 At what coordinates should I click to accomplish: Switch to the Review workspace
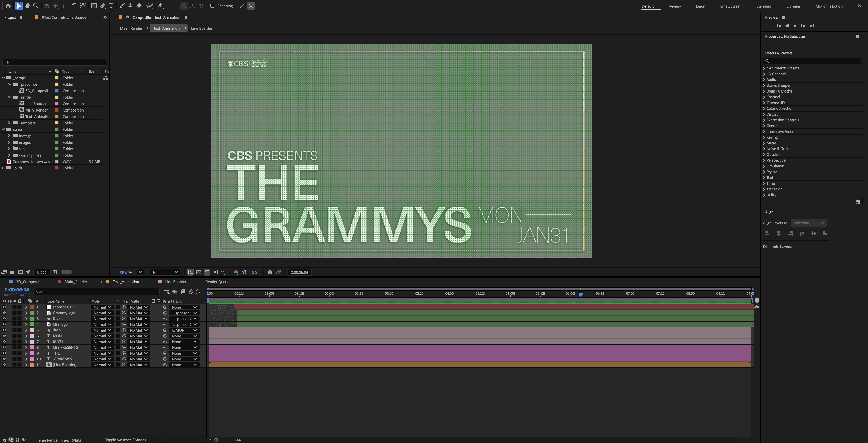coord(674,6)
